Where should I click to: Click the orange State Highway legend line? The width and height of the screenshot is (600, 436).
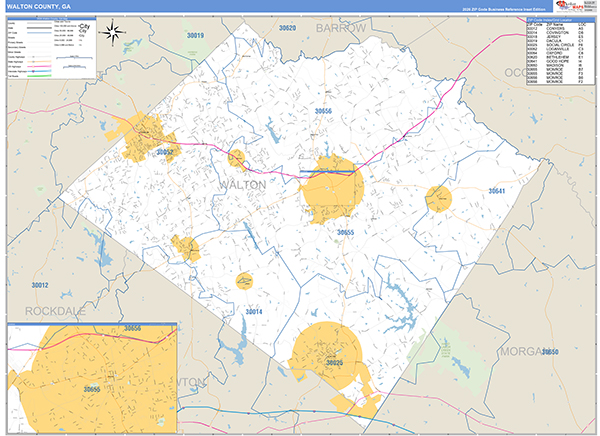click(x=39, y=62)
